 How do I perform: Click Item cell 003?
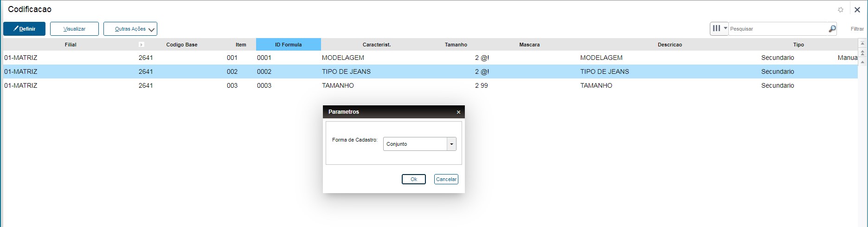[x=232, y=85]
